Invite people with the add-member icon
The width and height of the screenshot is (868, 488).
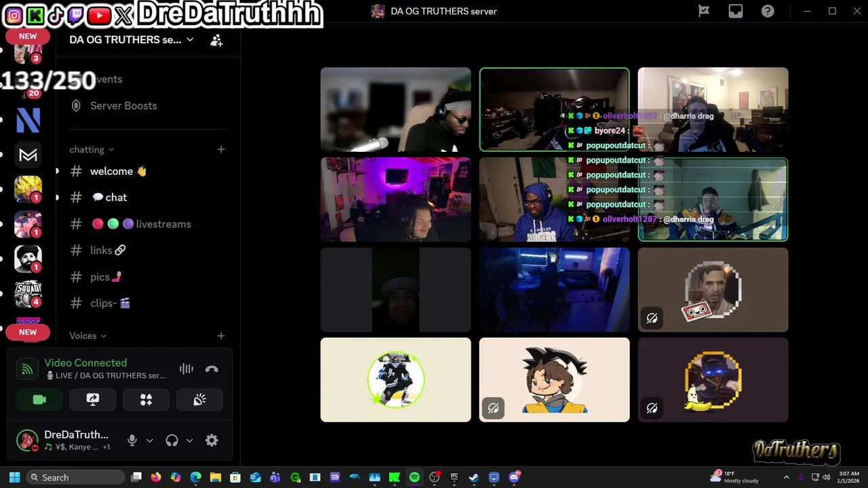216,41
